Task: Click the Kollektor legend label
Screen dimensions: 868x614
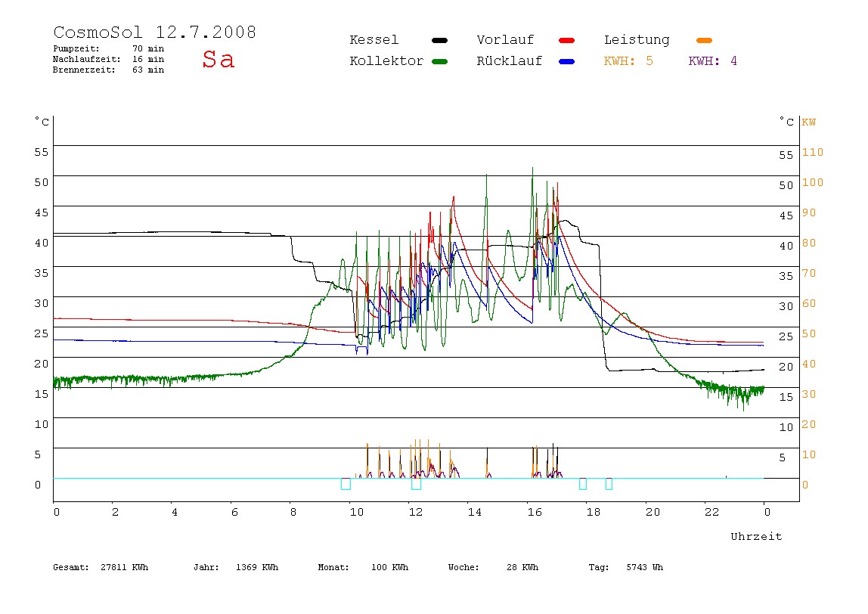Action: pyautogui.click(x=386, y=61)
